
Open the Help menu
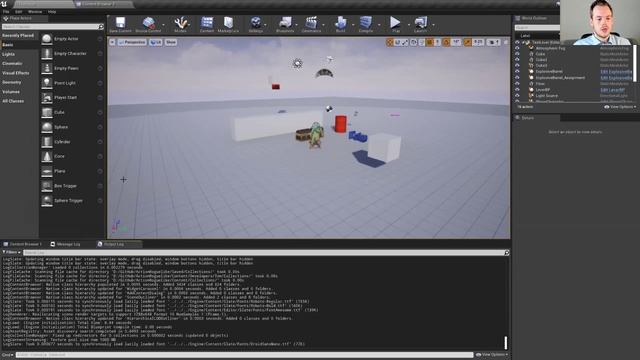coord(52,12)
